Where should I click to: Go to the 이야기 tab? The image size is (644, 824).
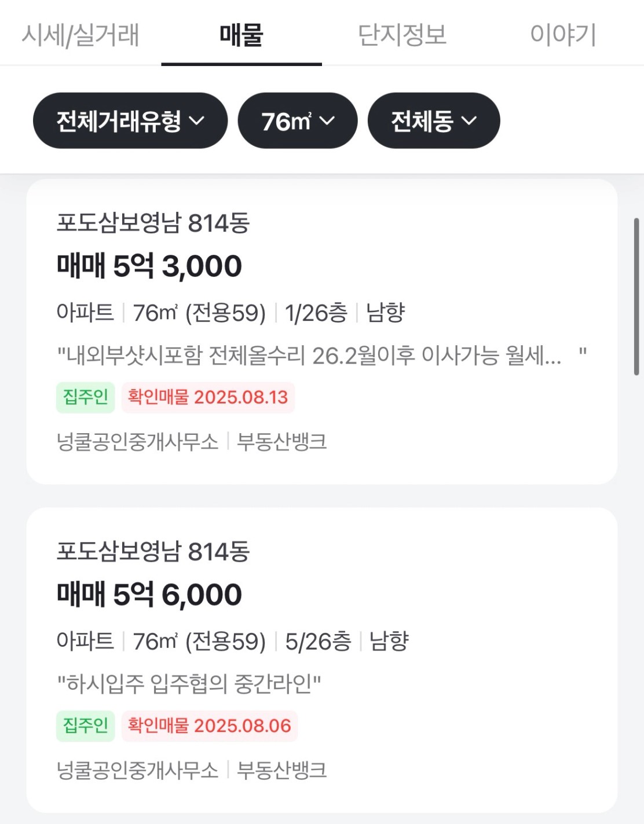563,35
